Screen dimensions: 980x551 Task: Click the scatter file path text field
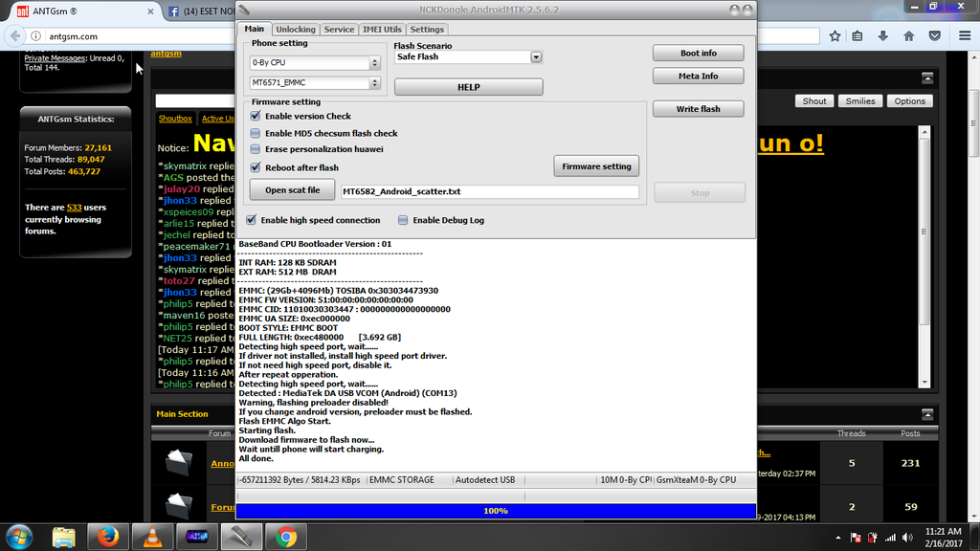pyautogui.click(x=489, y=191)
